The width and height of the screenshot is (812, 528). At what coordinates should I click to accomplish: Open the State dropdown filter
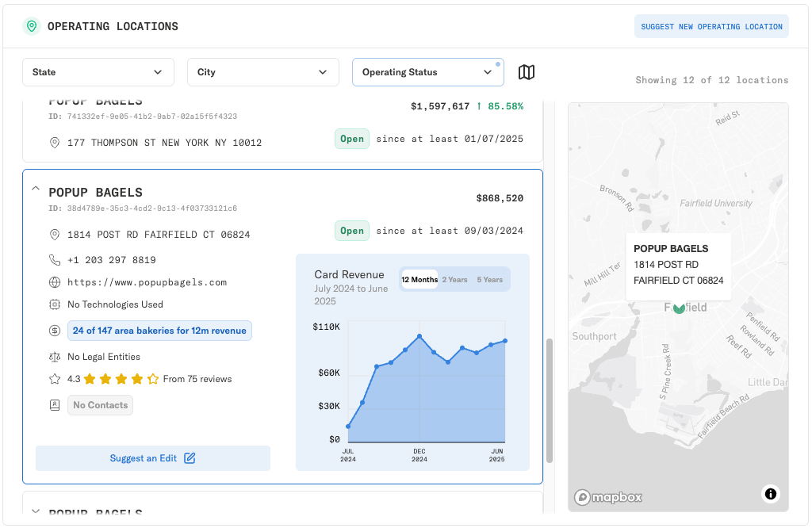tap(98, 72)
